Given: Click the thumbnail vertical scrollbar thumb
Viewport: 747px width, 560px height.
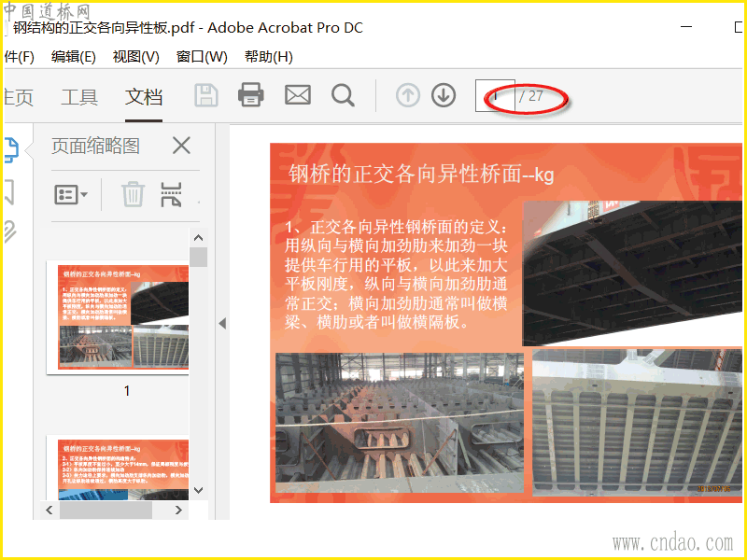Looking at the screenshot, I should 199,258.
